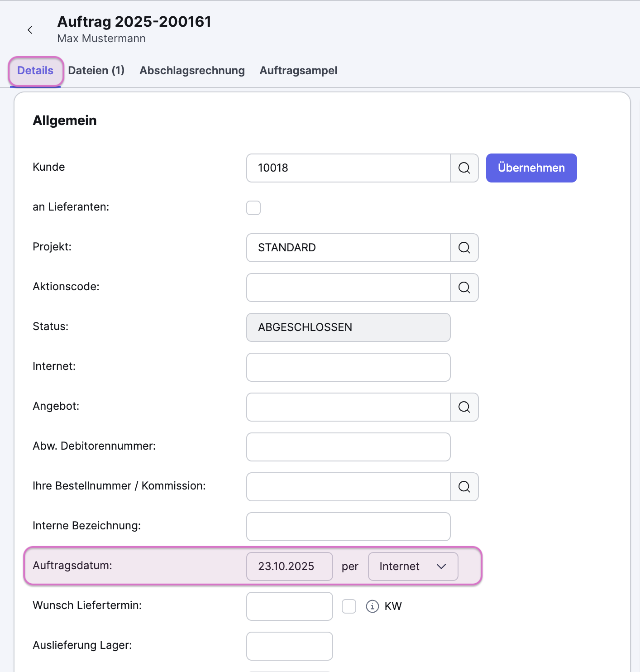The width and height of the screenshot is (640, 672).
Task: Open customer search next to Kunde field
Action: pyautogui.click(x=464, y=168)
